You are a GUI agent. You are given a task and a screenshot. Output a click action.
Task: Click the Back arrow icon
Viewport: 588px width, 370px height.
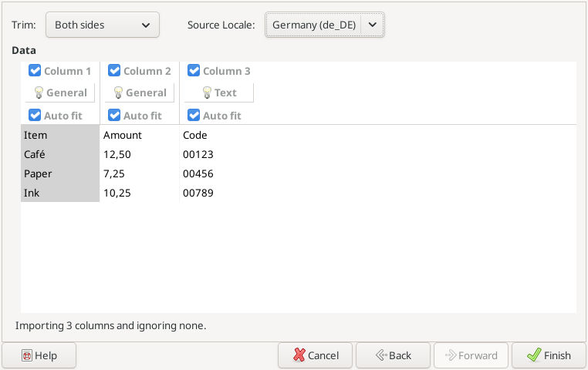coord(381,355)
